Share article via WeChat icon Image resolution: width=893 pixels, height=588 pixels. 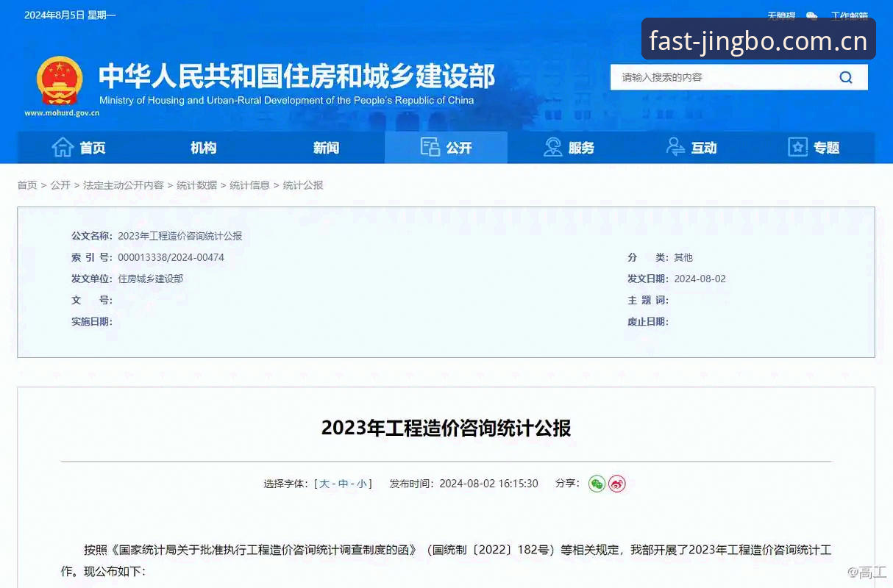[x=597, y=484]
